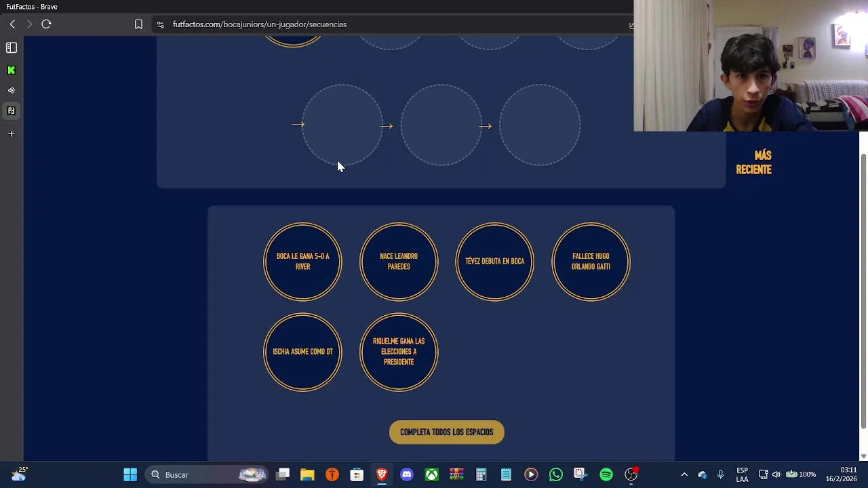Open File Explorer from the taskbar
The width and height of the screenshot is (868, 488).
[307, 474]
